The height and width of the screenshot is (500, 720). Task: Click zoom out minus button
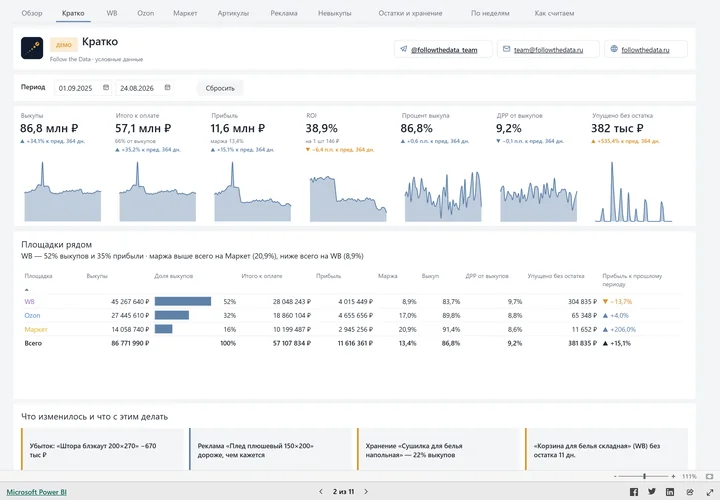coord(615,477)
